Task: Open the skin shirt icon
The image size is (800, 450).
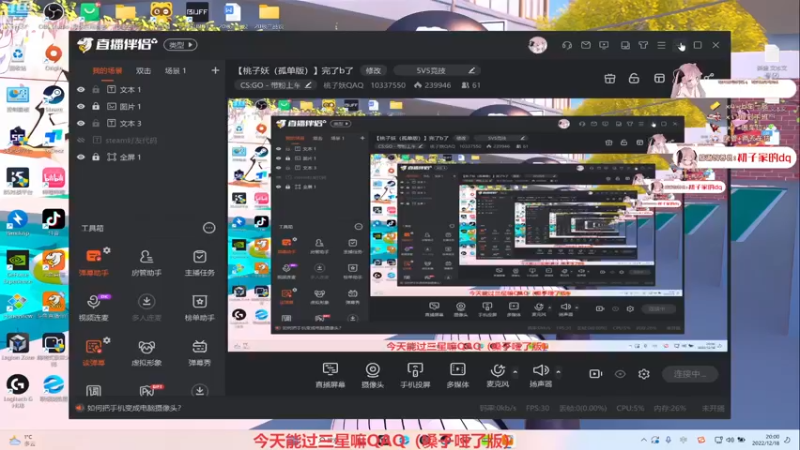Action: 643,45
